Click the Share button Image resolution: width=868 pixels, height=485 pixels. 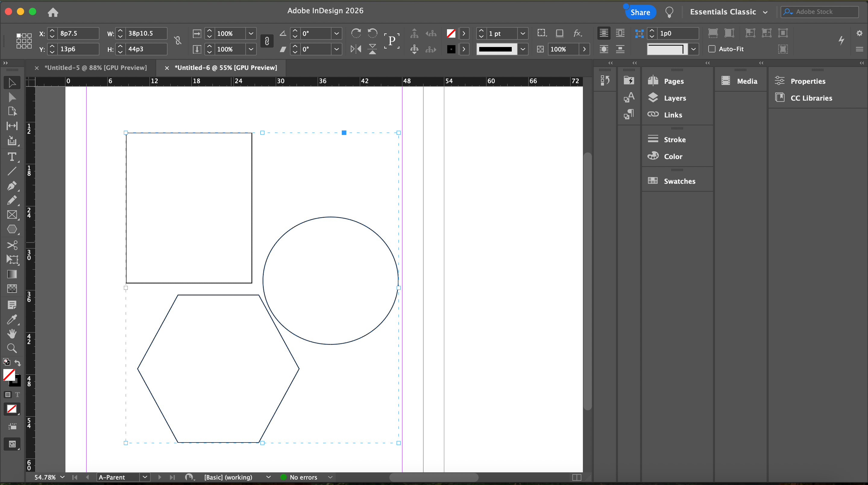(640, 12)
